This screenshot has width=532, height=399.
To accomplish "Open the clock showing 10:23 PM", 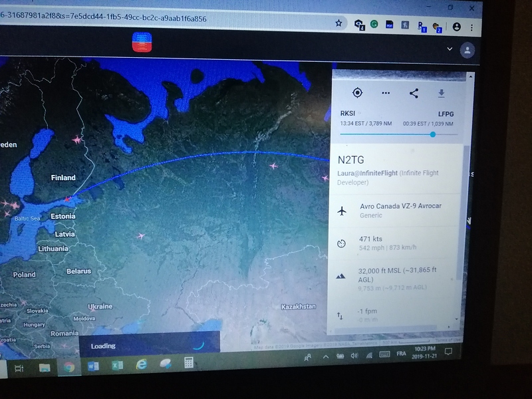I will (425, 352).
